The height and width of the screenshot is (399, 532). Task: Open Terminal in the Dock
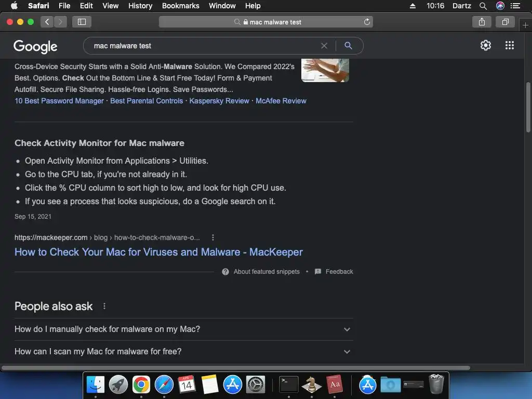coord(289,384)
